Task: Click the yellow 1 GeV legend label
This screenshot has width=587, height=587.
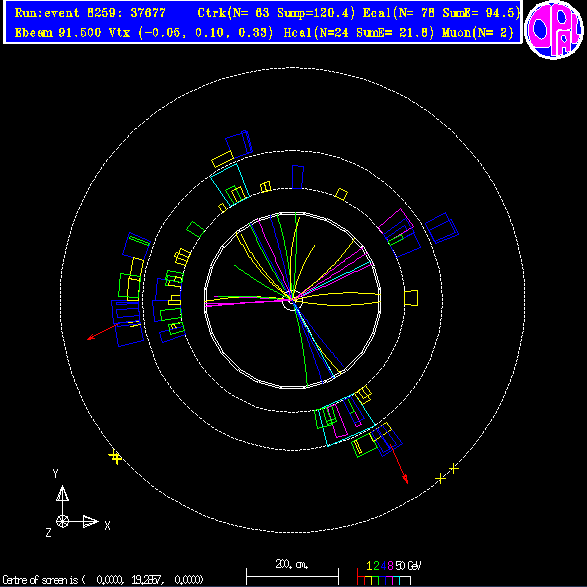Action: pos(369,565)
